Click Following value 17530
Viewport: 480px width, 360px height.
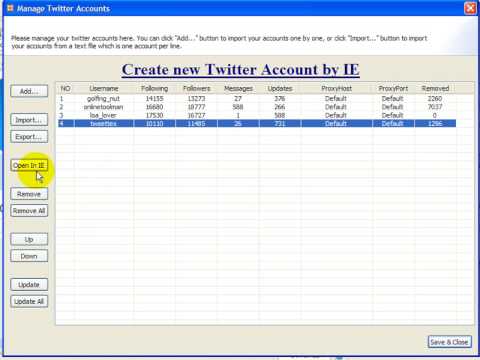point(154,115)
